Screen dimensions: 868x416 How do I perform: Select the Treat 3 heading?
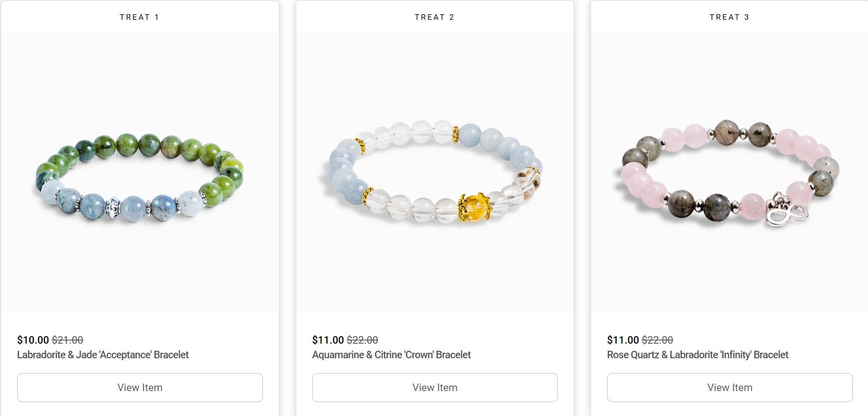[729, 17]
